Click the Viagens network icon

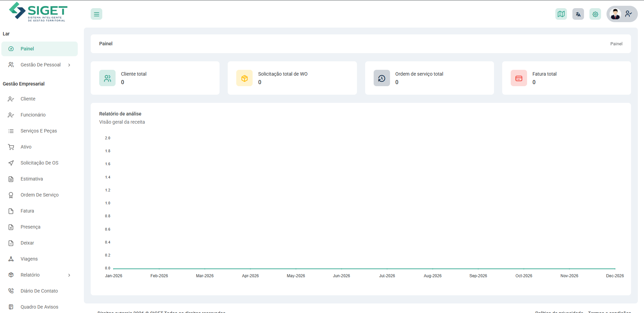point(11,259)
